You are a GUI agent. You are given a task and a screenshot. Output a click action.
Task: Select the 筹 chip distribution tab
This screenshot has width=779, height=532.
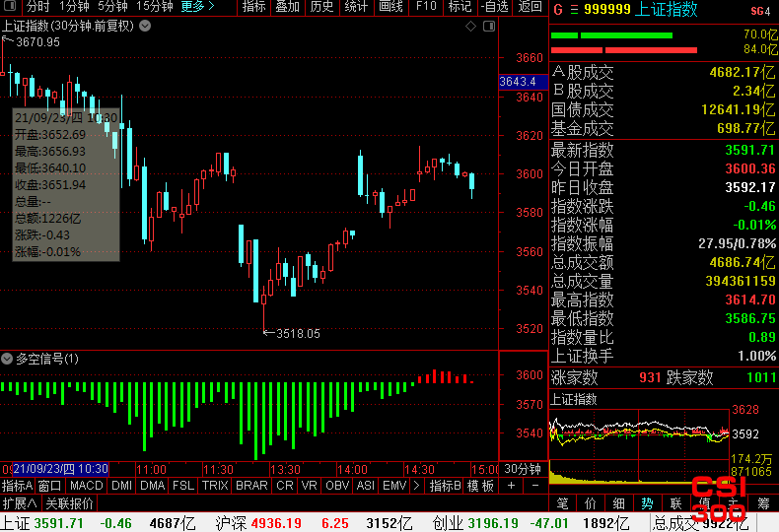coord(763,503)
